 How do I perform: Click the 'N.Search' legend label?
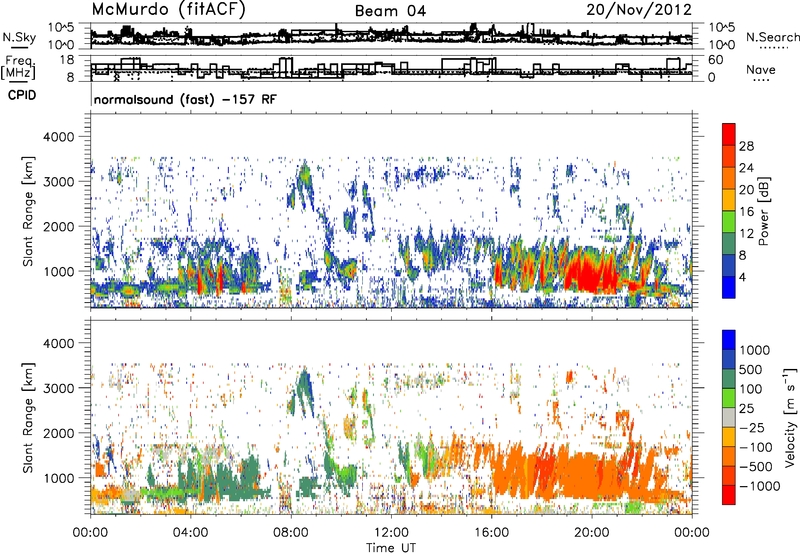772,37
